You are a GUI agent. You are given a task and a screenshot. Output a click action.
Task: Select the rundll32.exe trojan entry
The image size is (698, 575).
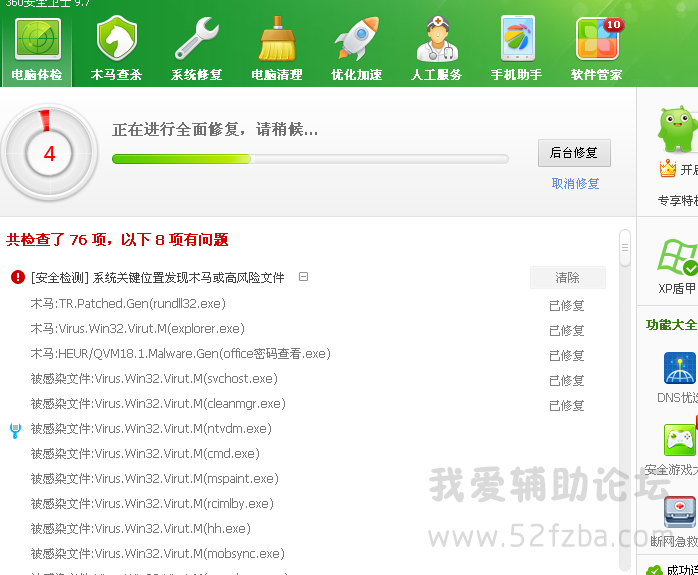pos(128,304)
